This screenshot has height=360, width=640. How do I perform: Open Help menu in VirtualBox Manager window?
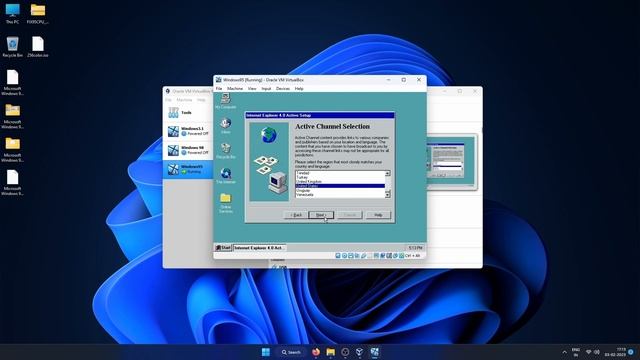coord(201,100)
